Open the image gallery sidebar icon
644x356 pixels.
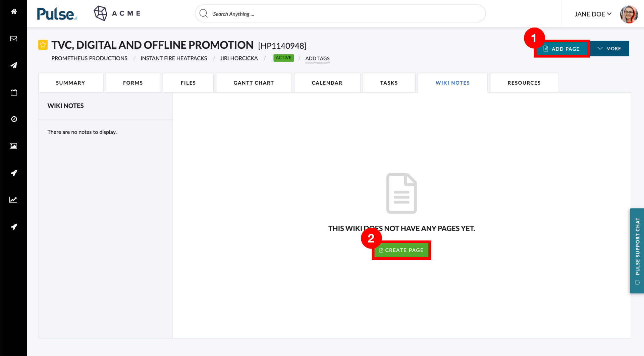13,146
